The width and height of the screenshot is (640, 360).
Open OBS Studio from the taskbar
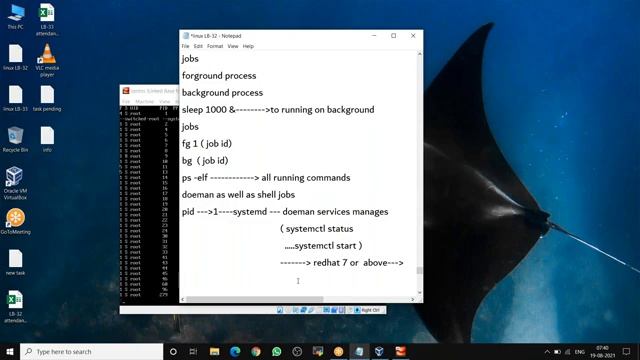point(297,351)
